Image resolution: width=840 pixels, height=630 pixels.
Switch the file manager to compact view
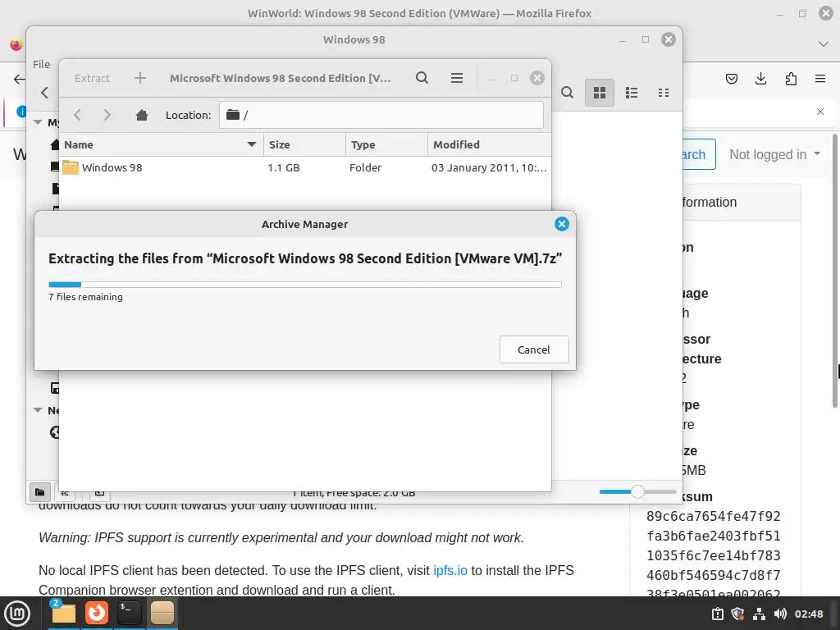click(664, 93)
